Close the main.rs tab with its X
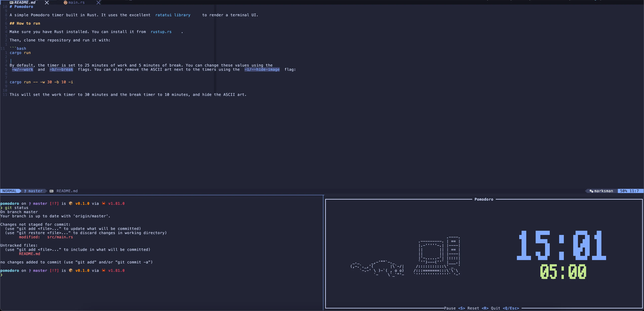The width and height of the screenshot is (644, 311). [x=98, y=3]
